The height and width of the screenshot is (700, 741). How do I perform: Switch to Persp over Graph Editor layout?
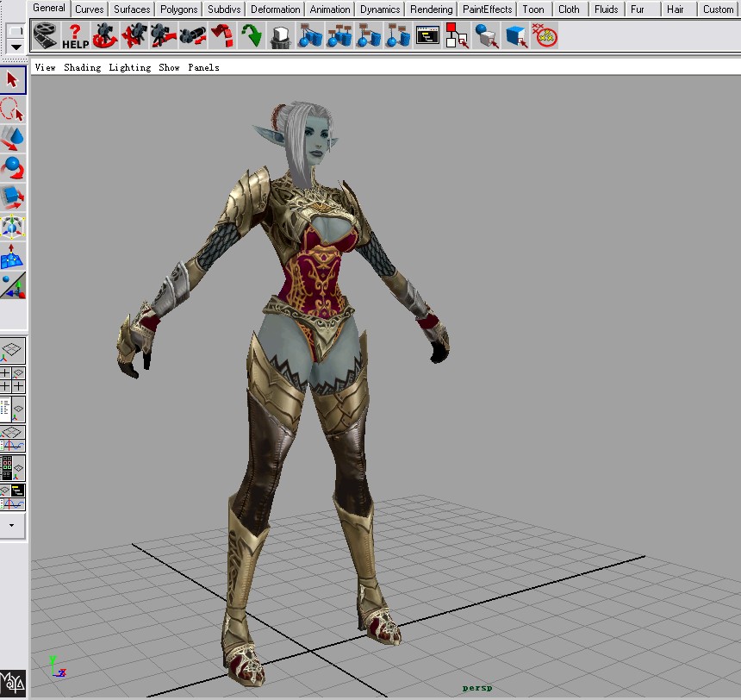point(13,439)
